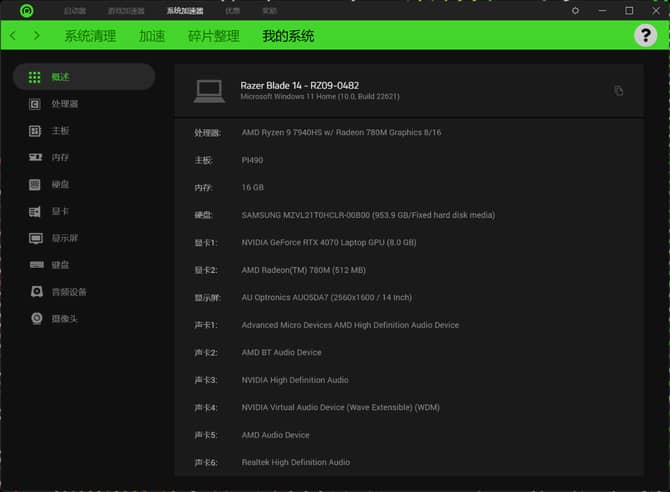The height and width of the screenshot is (492, 670).
Task: Go back with the left arrow
Action: point(13,35)
